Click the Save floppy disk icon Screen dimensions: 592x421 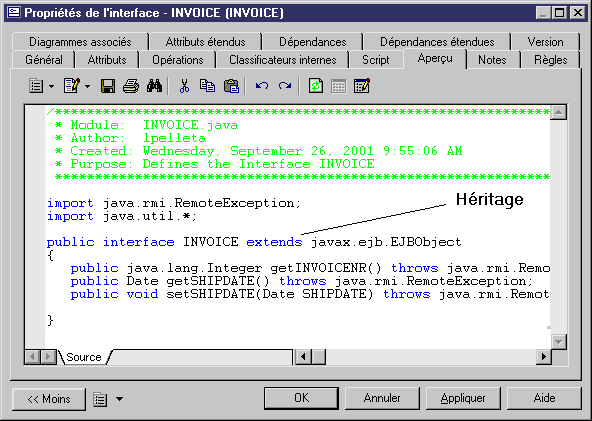pos(108,86)
